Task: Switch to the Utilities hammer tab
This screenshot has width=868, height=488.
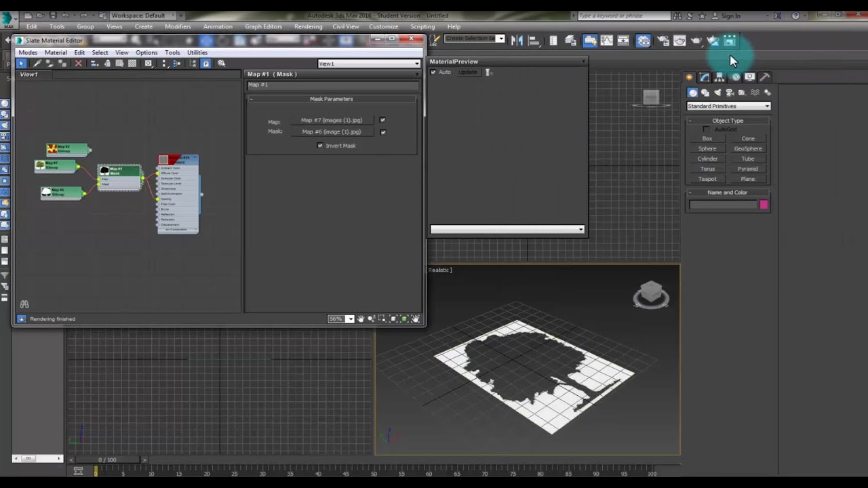Action: point(764,77)
